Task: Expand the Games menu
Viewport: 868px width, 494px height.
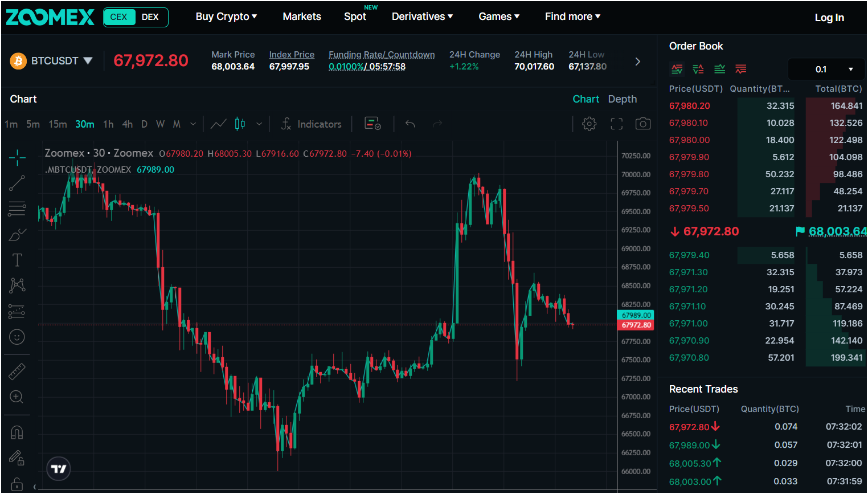Action: tap(499, 17)
